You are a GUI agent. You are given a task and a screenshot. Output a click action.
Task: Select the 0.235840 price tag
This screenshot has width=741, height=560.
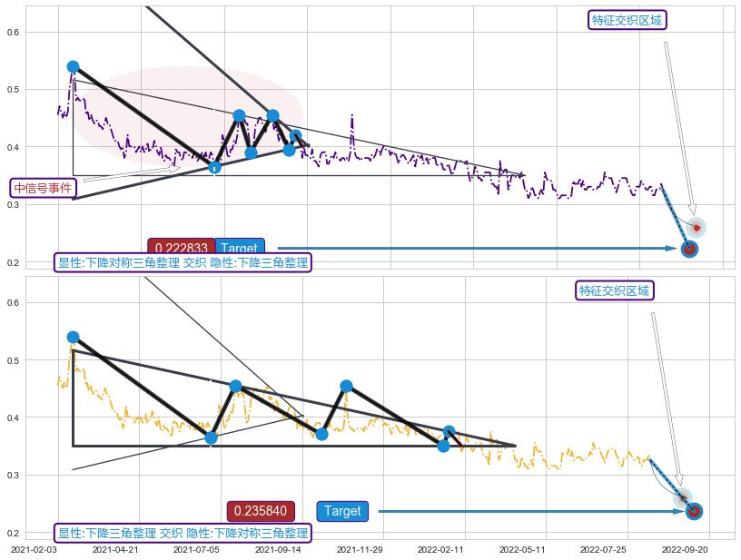pos(260,511)
